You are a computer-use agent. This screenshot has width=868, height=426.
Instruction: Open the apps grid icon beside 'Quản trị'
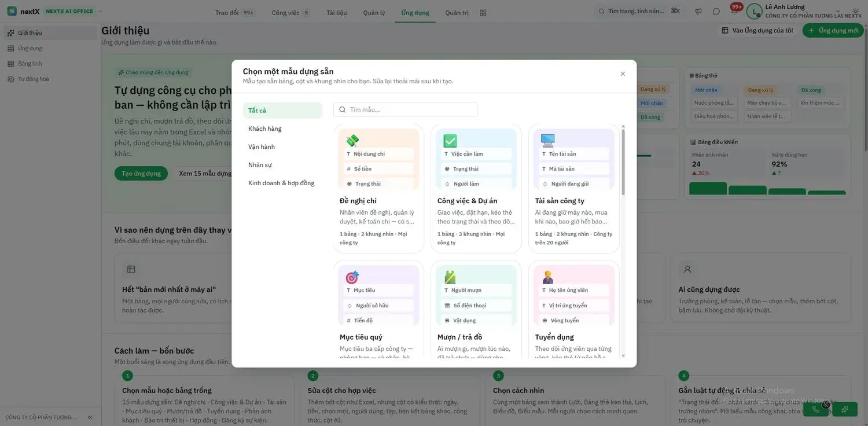click(x=483, y=13)
